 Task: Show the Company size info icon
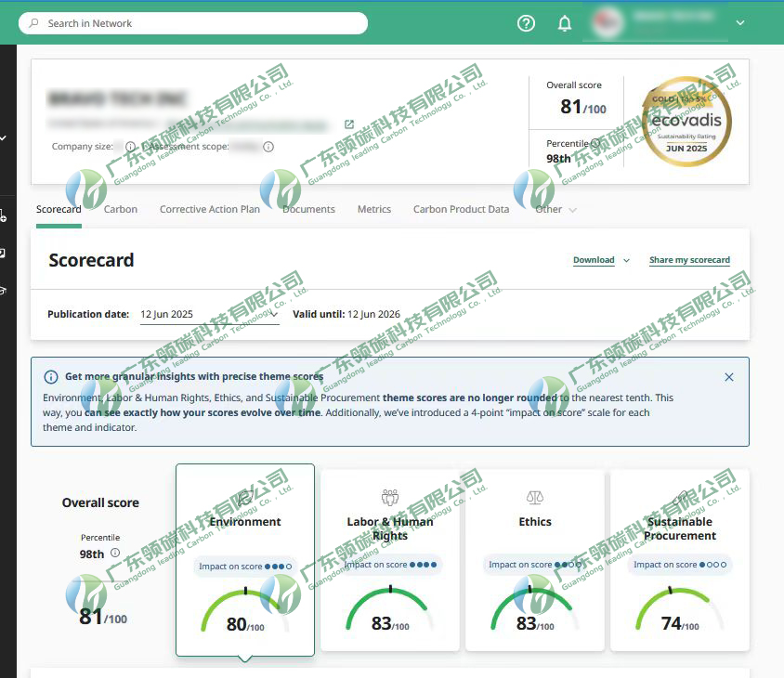130,147
